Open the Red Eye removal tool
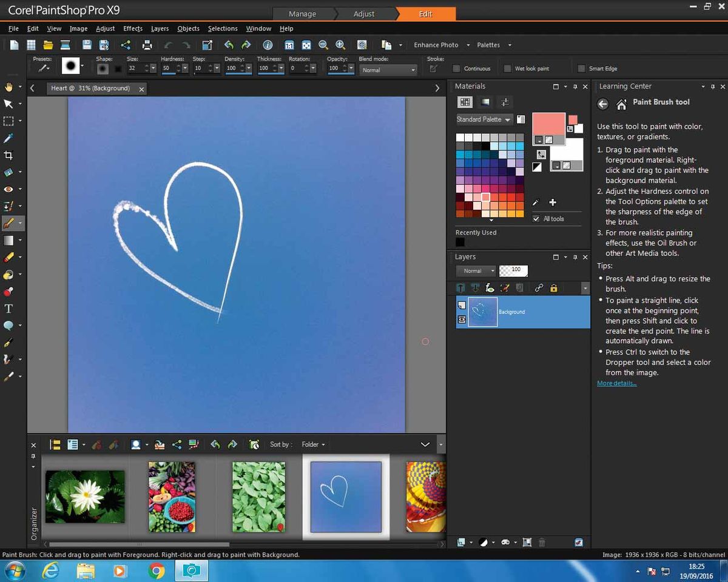728x582 pixels. click(x=9, y=189)
